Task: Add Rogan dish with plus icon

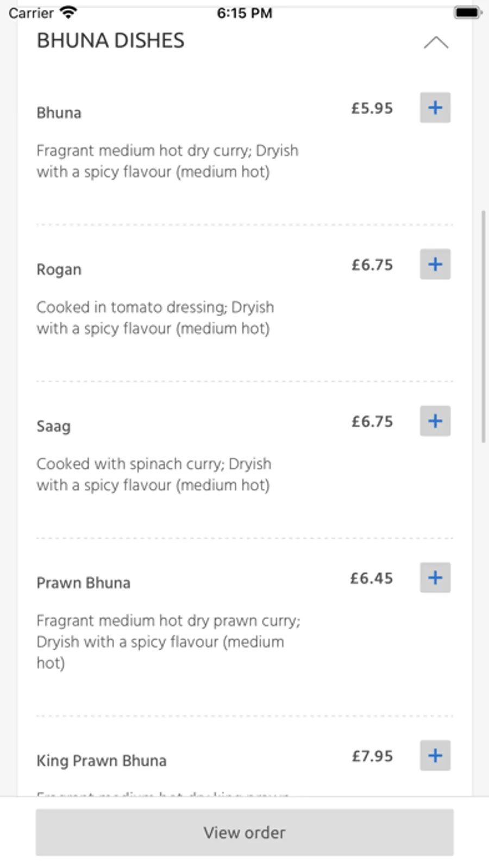Action: click(435, 265)
